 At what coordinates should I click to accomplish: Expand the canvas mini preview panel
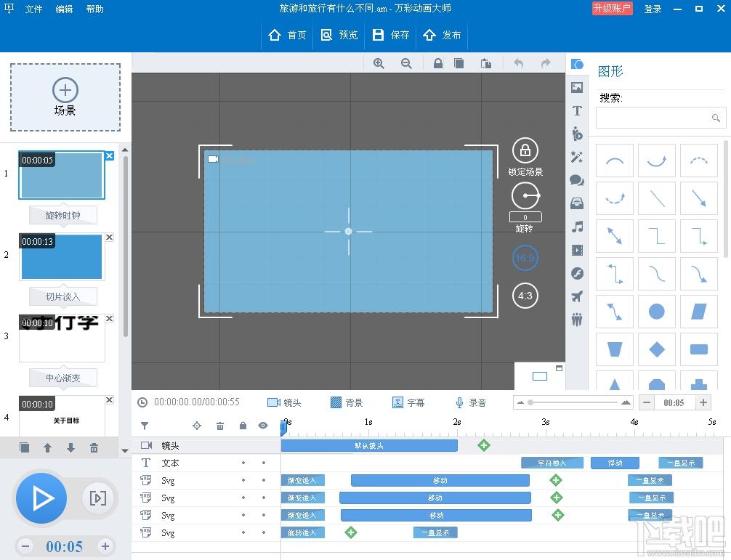coord(559,368)
